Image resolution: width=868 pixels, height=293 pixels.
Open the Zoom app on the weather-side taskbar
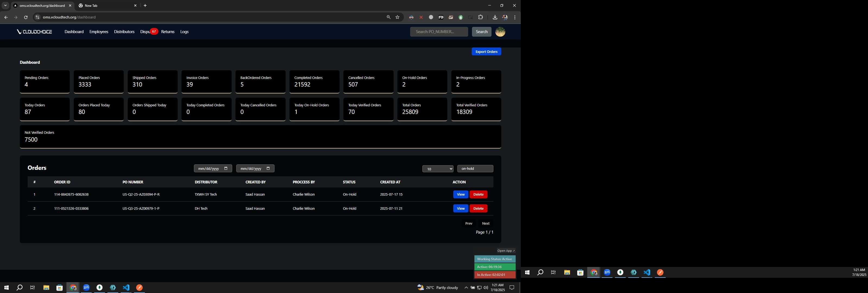coord(86,288)
